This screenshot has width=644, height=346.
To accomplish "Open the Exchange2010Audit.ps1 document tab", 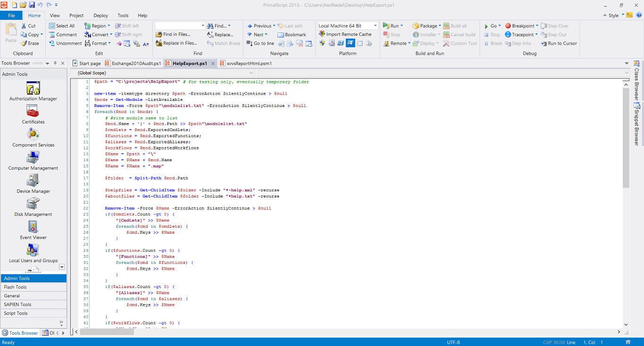I will (133, 63).
